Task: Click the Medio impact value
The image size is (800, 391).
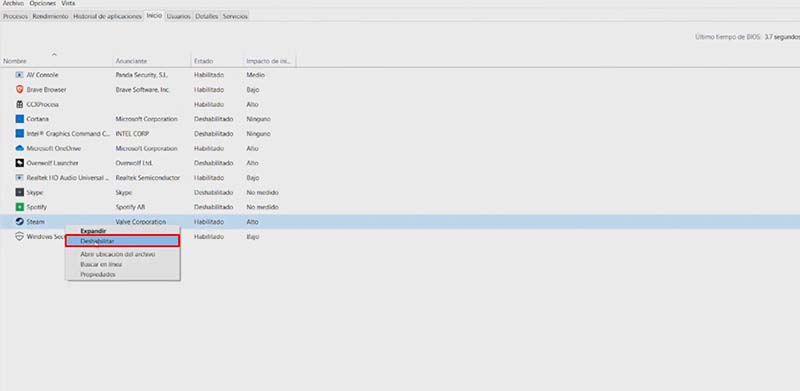Action: [255, 75]
